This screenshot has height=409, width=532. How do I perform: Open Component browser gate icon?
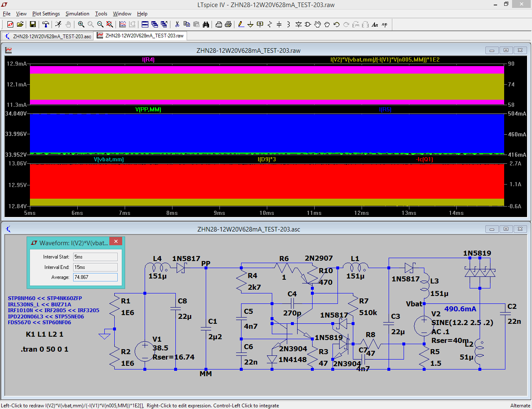[x=308, y=25]
